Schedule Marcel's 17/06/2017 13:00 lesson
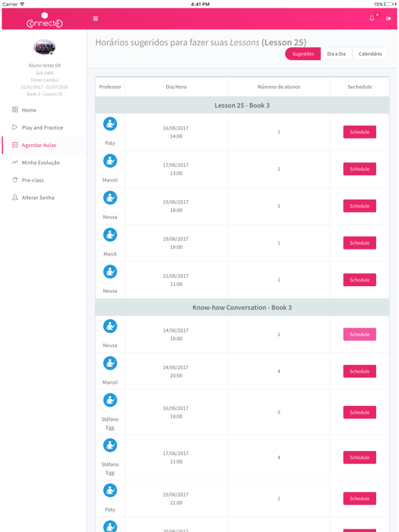Screen dimensions: 399x532 (360, 169)
